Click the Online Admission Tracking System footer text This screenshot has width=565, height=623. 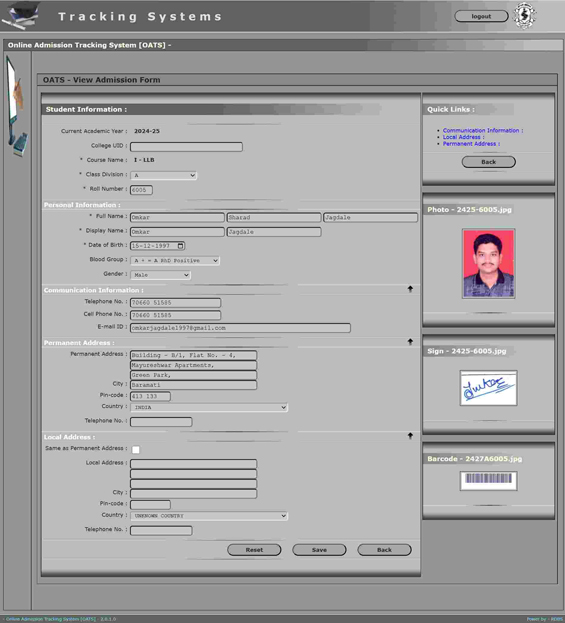(61, 619)
